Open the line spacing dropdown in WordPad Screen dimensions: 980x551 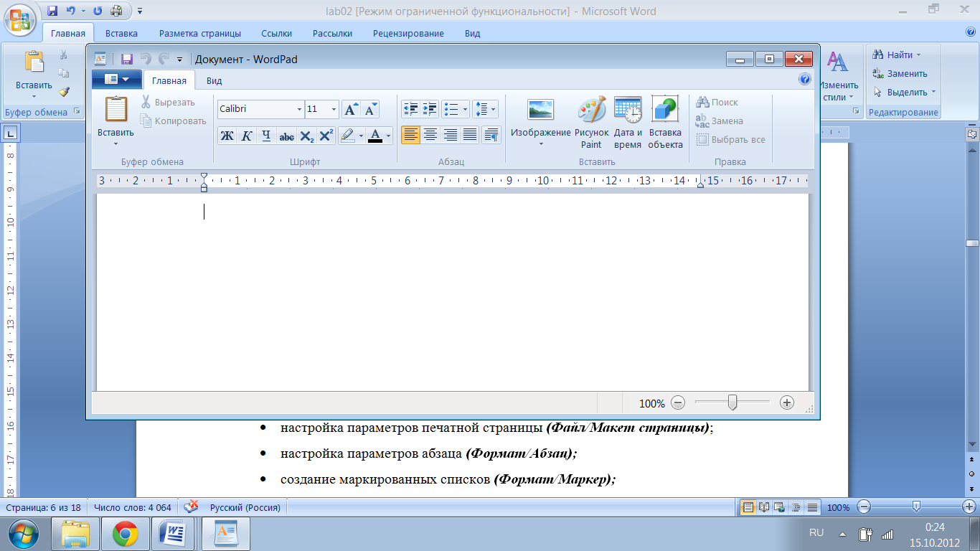pos(485,109)
